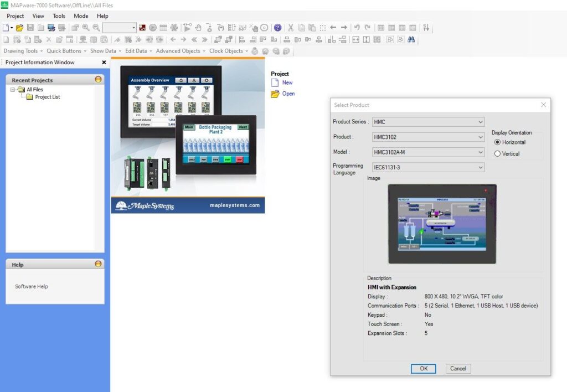Open the Help menu
Image resolution: width=567 pixels, height=392 pixels.
102,16
